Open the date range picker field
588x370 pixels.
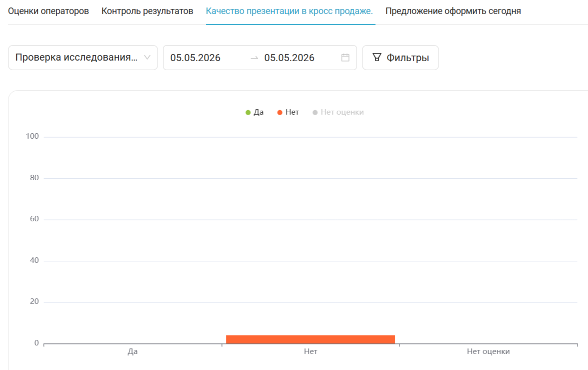click(260, 58)
